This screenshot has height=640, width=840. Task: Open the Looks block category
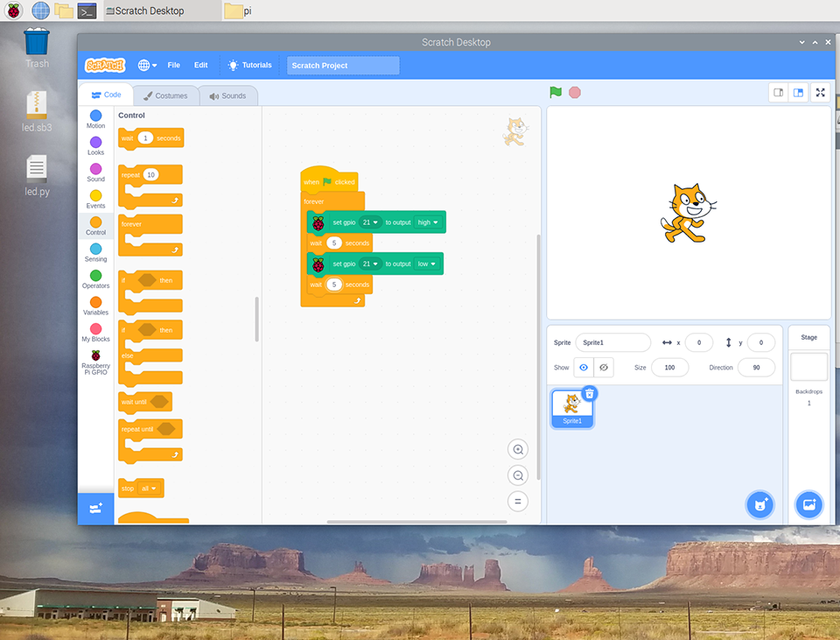click(96, 146)
